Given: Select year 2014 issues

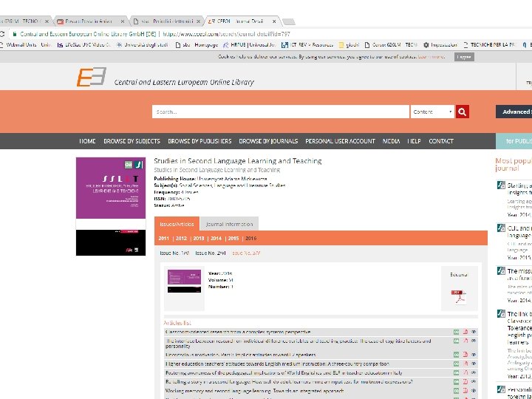Looking at the screenshot, I should [x=216, y=239].
